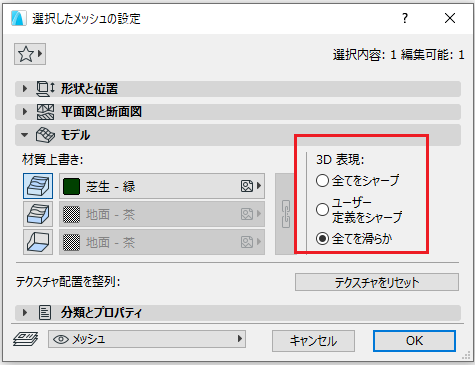Confirm with the OK button

click(x=414, y=341)
